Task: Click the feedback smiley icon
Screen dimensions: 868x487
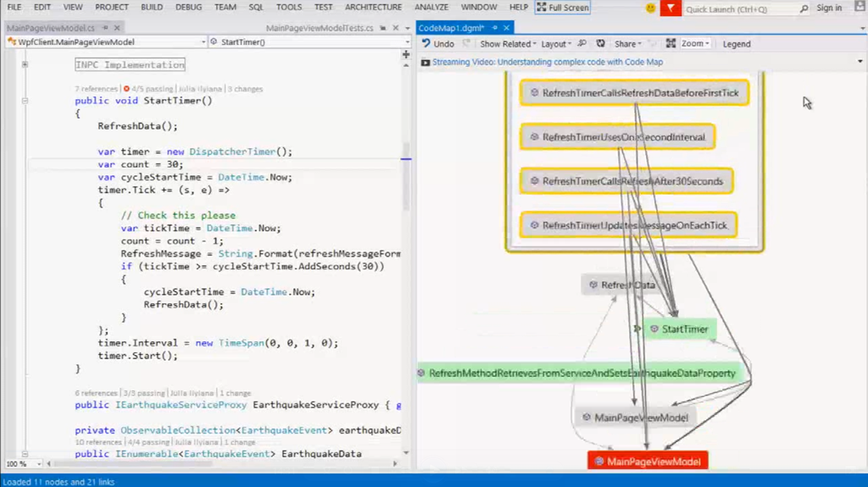Action: coord(650,8)
